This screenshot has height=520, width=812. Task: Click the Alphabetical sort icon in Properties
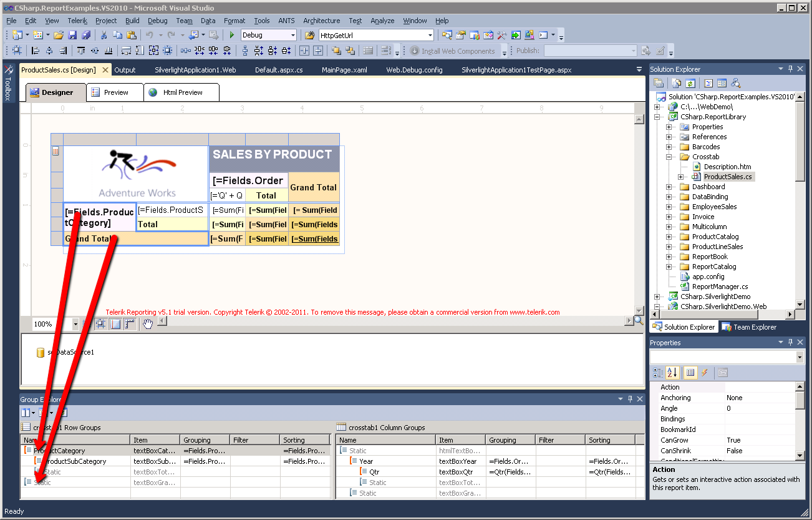672,373
